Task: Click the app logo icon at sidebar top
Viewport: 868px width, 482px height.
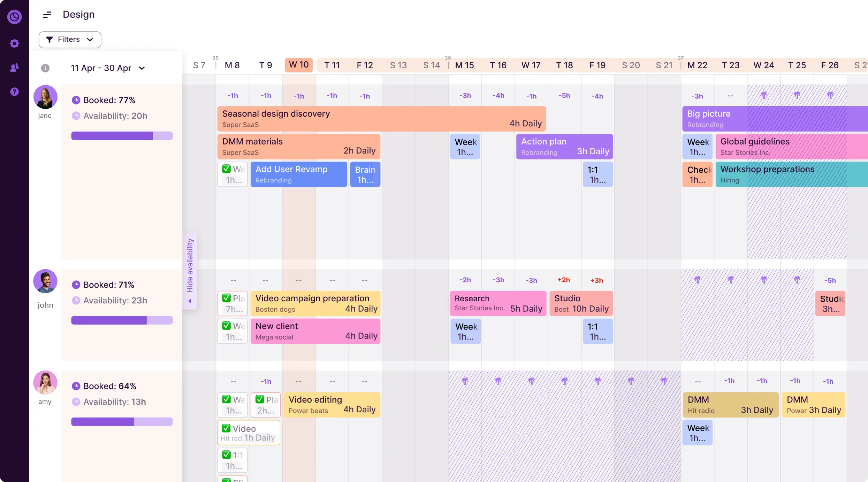Action: click(14, 17)
